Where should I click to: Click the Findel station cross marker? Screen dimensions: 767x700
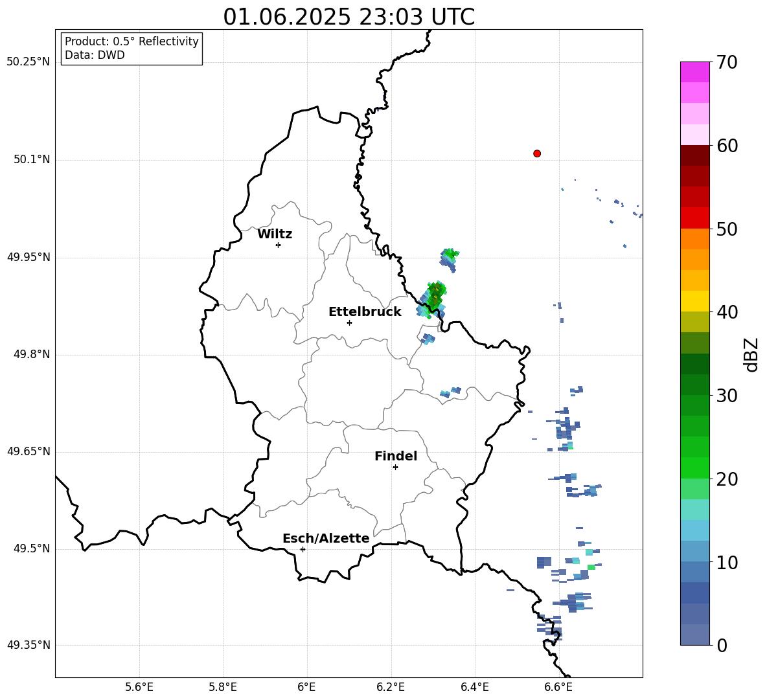click(395, 468)
